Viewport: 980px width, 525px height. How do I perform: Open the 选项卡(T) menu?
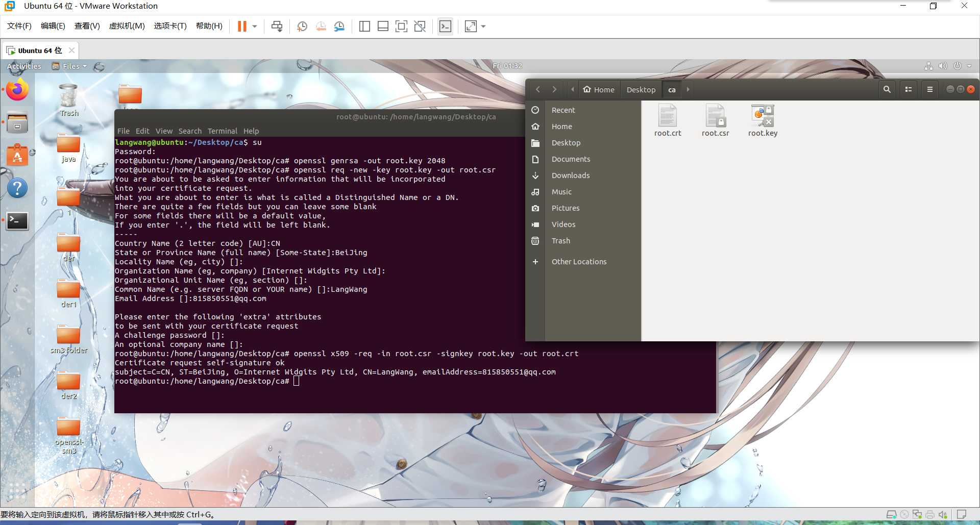tap(170, 26)
